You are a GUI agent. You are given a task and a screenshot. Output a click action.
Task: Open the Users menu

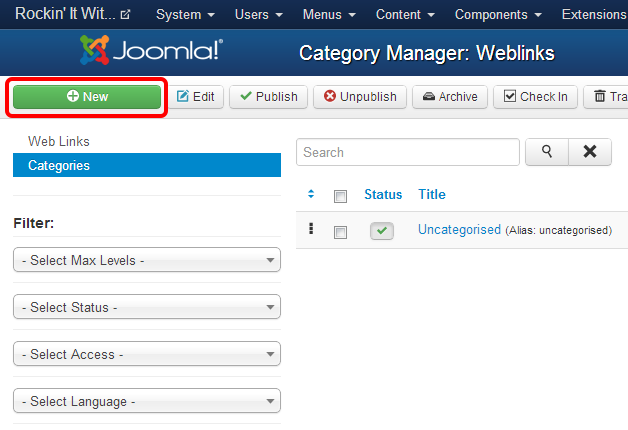point(259,14)
